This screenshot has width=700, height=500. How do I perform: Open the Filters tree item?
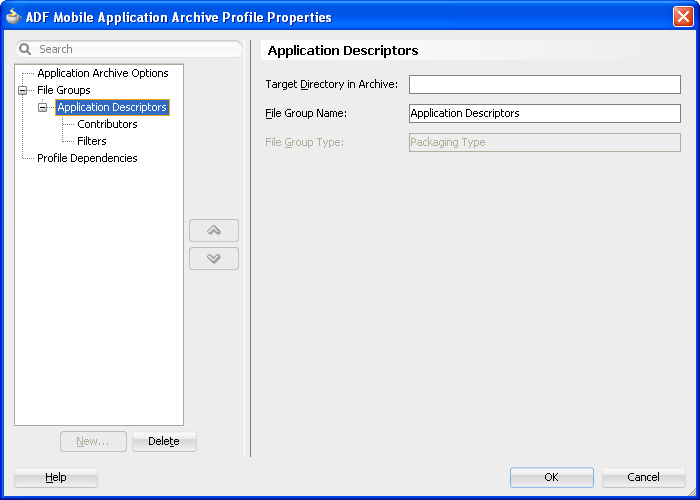pyautogui.click(x=92, y=141)
